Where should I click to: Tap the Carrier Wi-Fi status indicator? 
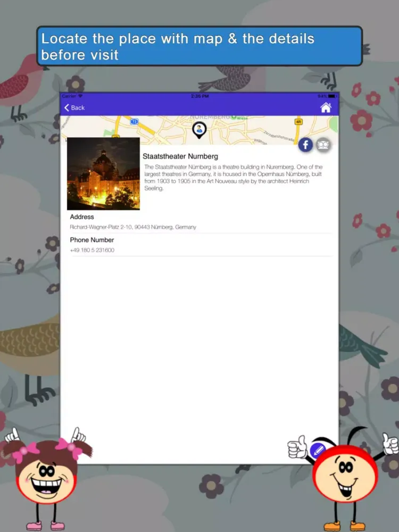(72, 96)
